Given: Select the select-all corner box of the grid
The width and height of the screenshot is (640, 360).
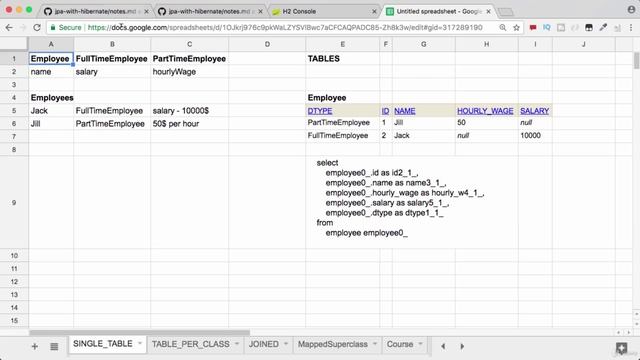Looking at the screenshot, I should click(x=14, y=44).
